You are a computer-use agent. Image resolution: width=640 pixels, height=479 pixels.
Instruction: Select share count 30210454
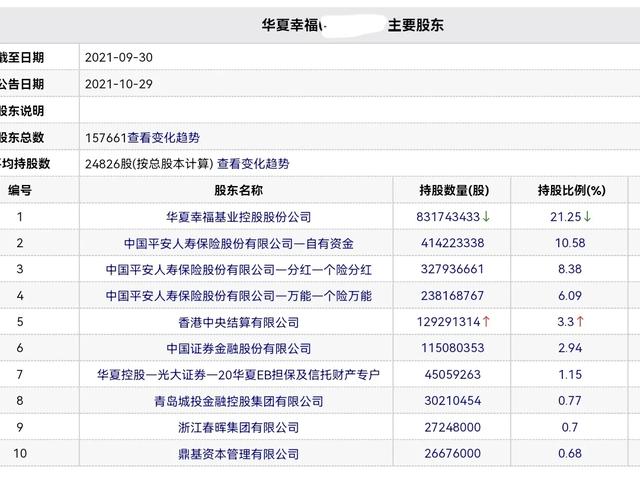tap(453, 401)
